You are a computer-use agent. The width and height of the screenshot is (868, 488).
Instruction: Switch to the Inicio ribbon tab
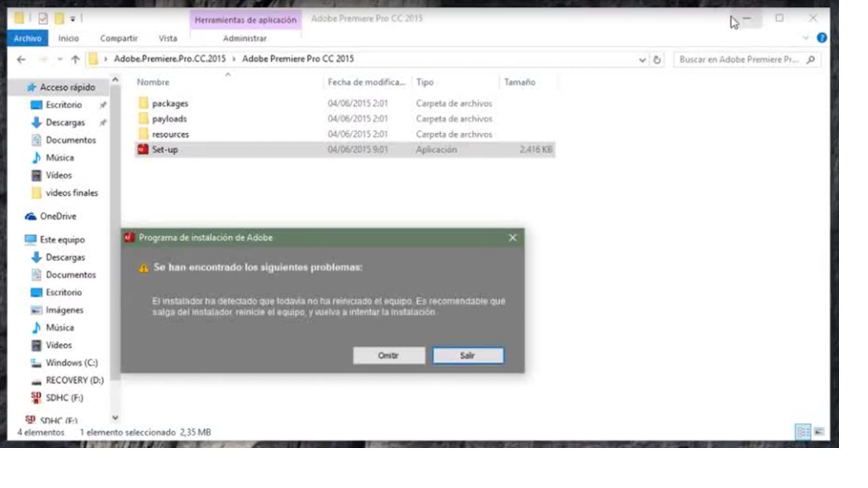tap(68, 39)
